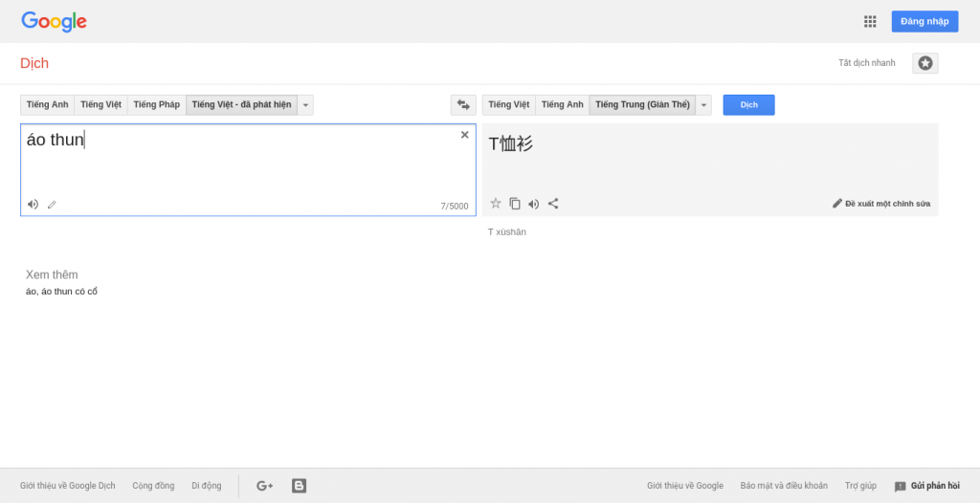The width and height of the screenshot is (980, 503).
Task: Click the blue Dịch translate button
Action: pyautogui.click(x=748, y=105)
